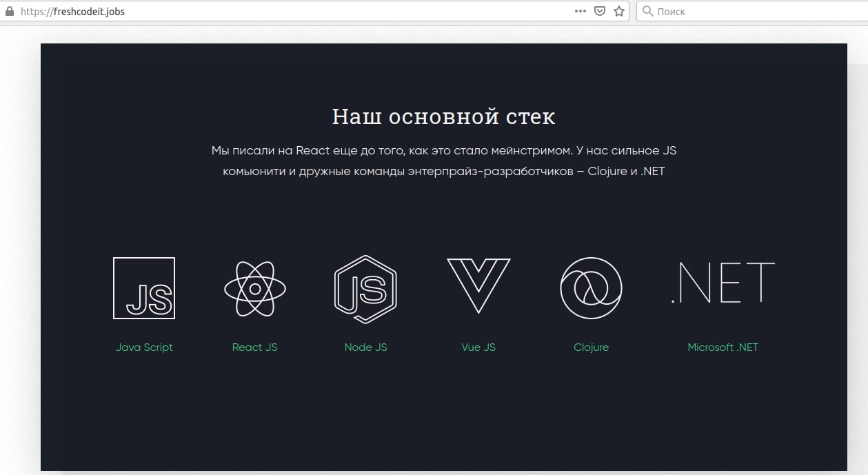
Task: Click the Поиск search field
Action: tap(751, 11)
